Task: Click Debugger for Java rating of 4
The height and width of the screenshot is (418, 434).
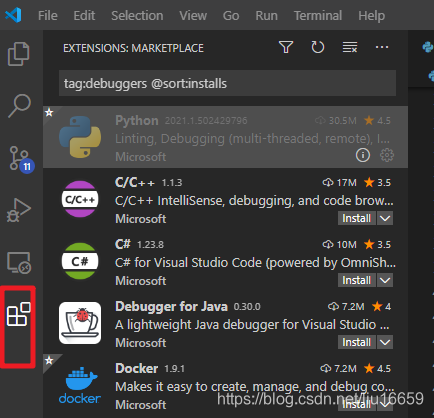Action: 382,306
